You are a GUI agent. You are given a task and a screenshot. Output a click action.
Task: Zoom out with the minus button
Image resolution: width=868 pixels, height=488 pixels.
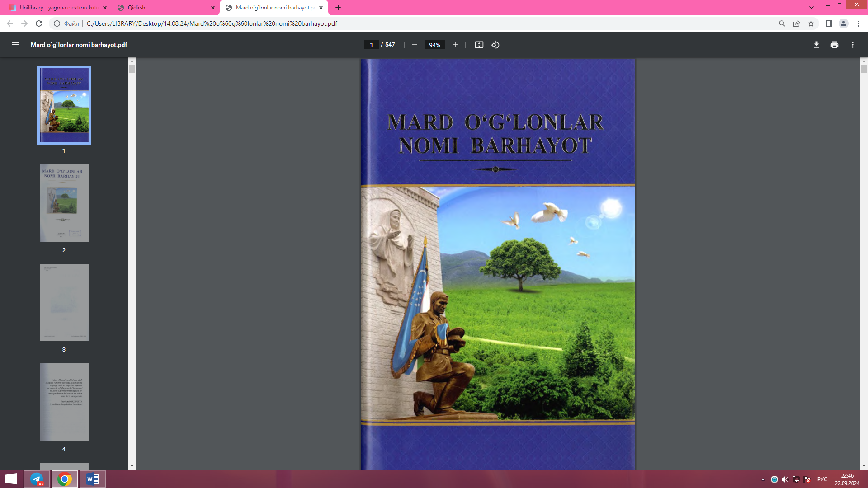pos(414,45)
